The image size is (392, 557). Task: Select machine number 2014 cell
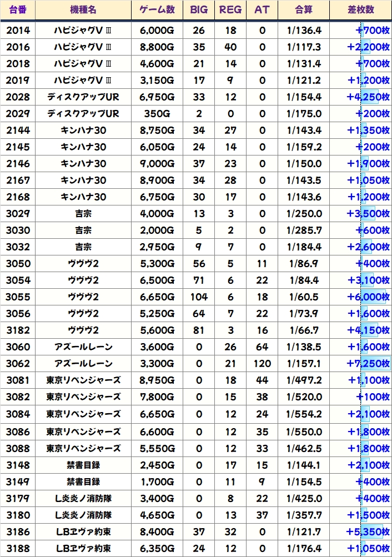point(18,30)
